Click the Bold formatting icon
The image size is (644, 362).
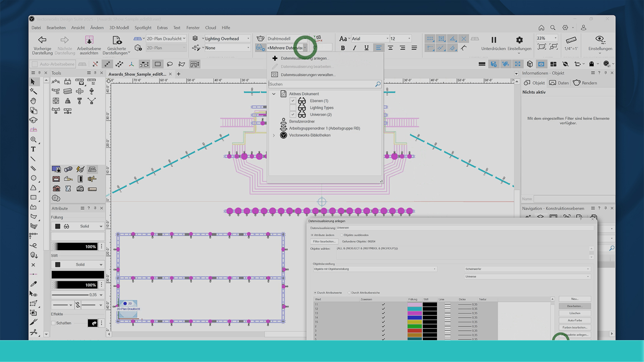click(343, 48)
